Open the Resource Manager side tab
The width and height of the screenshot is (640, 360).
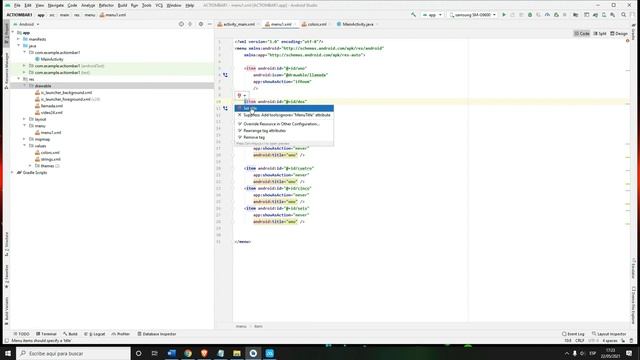click(6, 70)
